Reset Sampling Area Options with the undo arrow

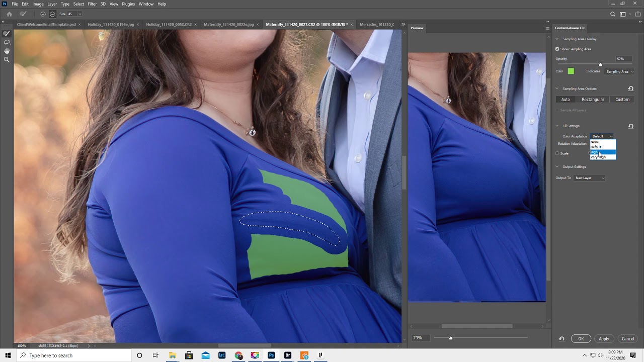point(630,88)
